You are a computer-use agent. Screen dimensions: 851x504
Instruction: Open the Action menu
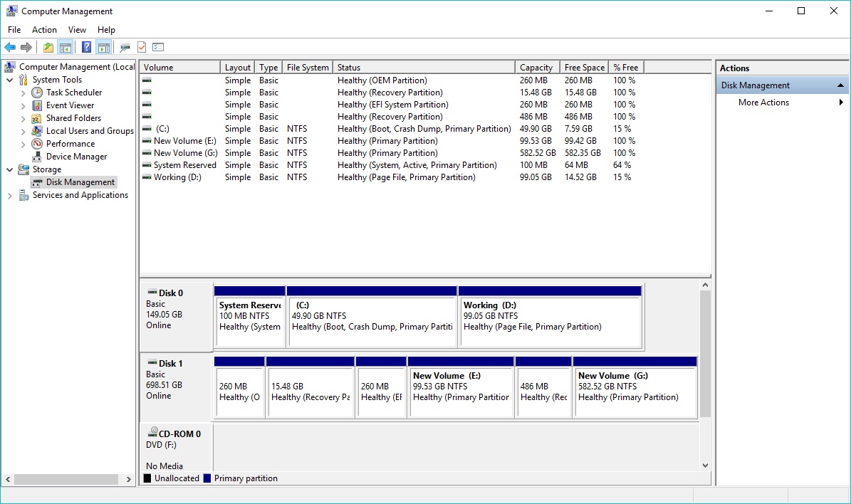click(44, 29)
